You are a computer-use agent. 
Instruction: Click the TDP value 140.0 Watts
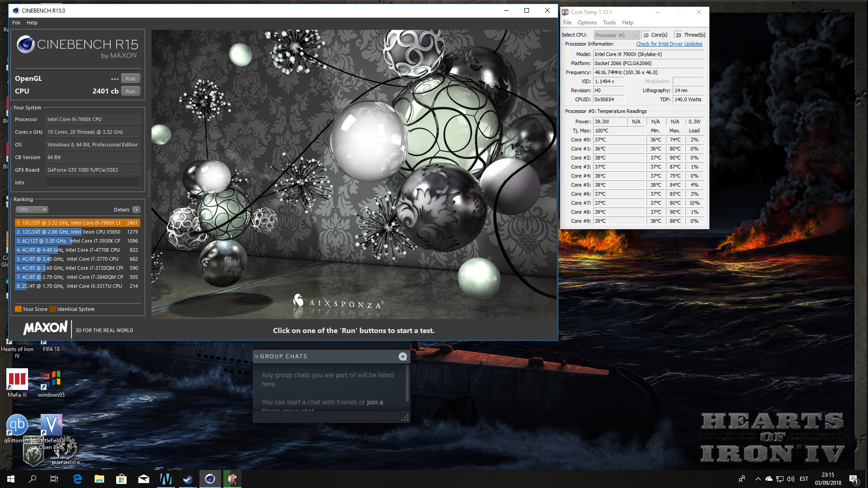click(689, 99)
